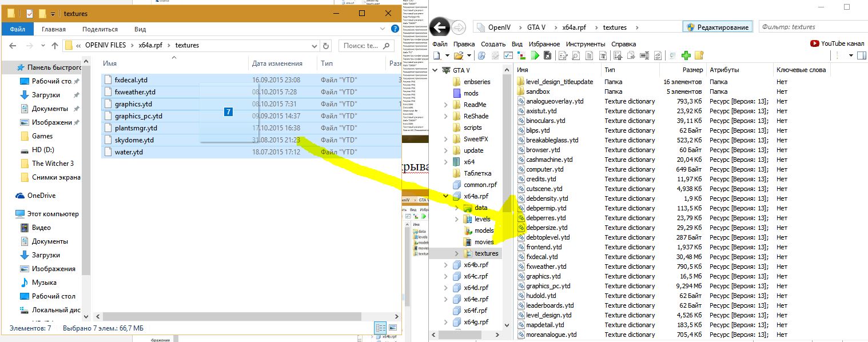Open The Witcher 3 in Explorer sidebar
Viewport: 868px width, 342px height.
pyautogui.click(x=53, y=164)
